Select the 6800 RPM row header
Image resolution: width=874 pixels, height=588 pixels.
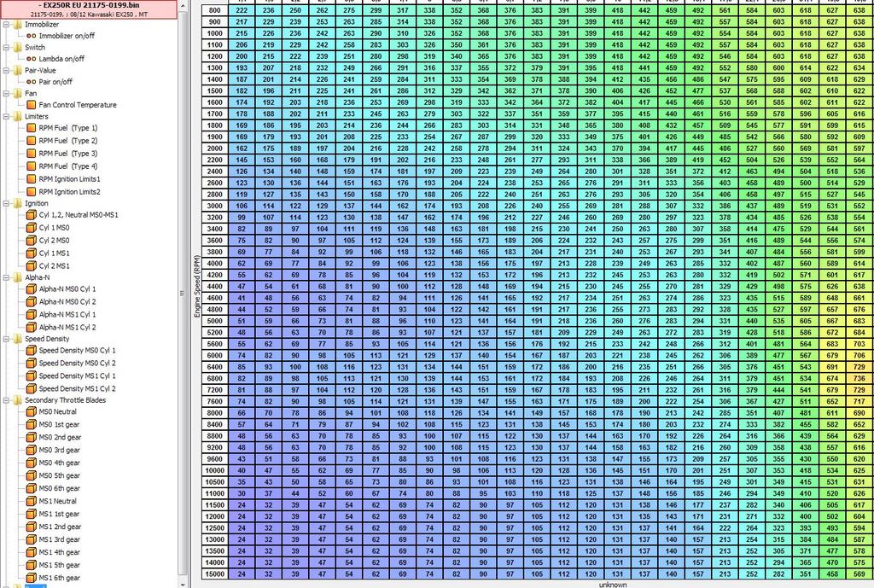[215, 378]
